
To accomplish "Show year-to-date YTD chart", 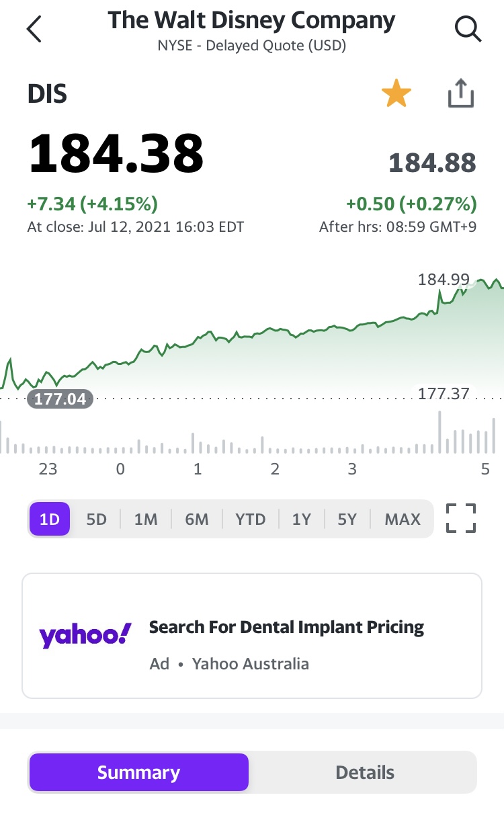I will coord(251,519).
